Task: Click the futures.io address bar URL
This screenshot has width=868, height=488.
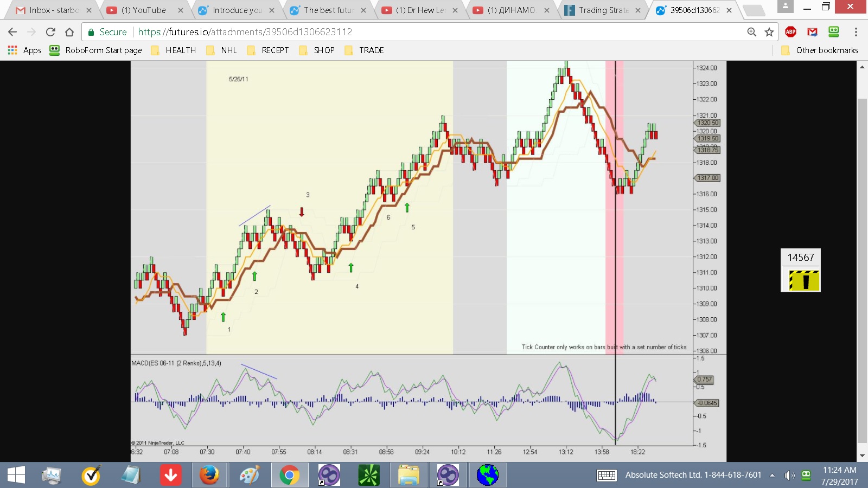Action: 245,32
